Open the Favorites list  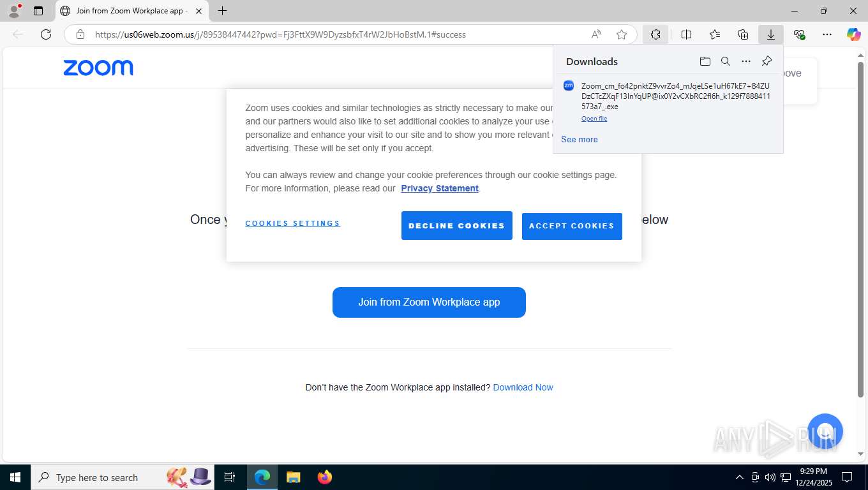pos(715,34)
